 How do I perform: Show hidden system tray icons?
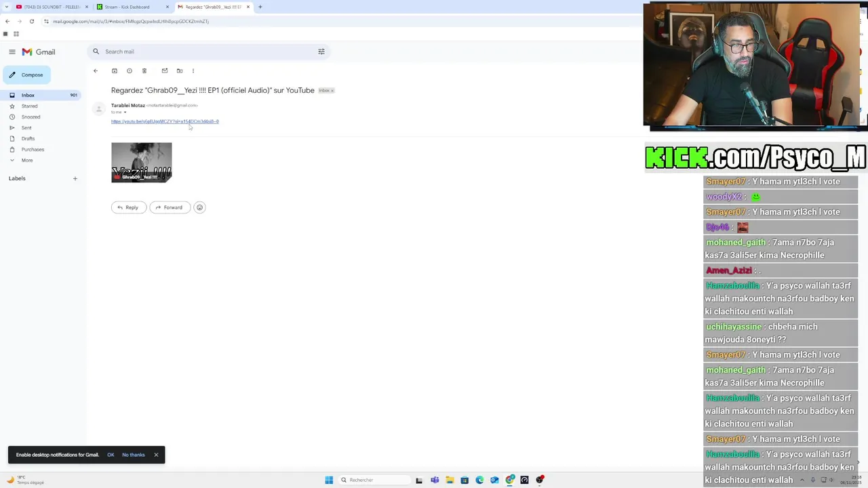[x=802, y=480]
